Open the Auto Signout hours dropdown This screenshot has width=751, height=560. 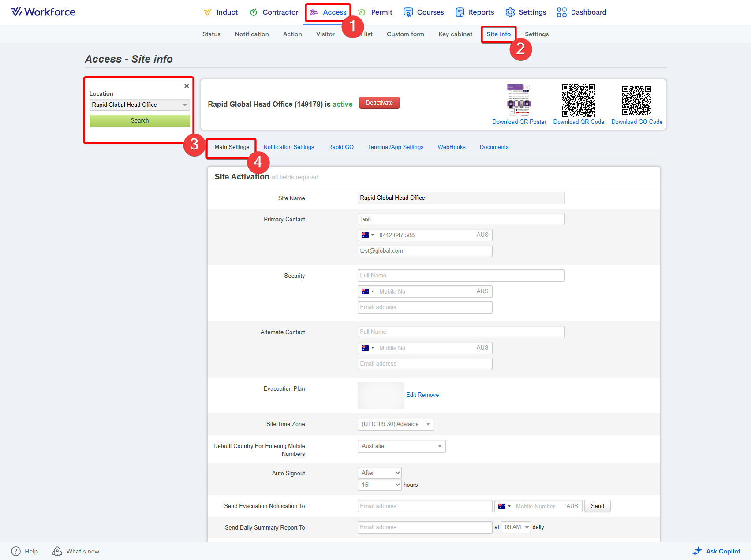(379, 485)
